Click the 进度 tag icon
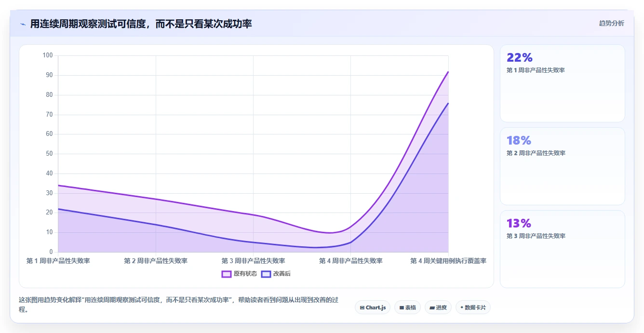The height and width of the screenshot is (333, 644). [x=432, y=307]
